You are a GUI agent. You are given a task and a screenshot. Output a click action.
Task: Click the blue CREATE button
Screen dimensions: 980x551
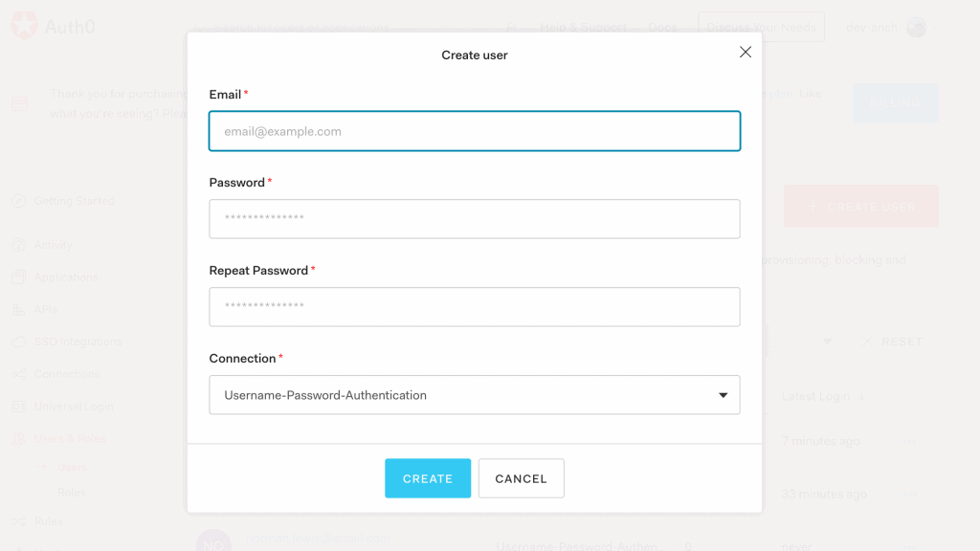428,478
